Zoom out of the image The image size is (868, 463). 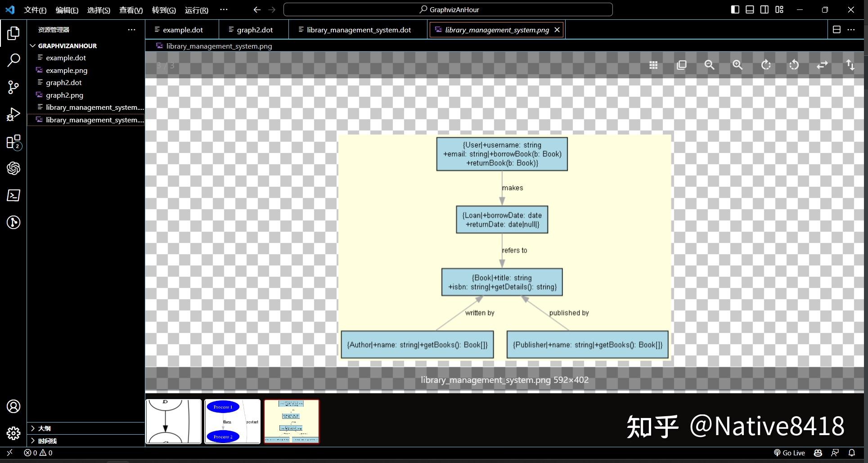point(709,65)
